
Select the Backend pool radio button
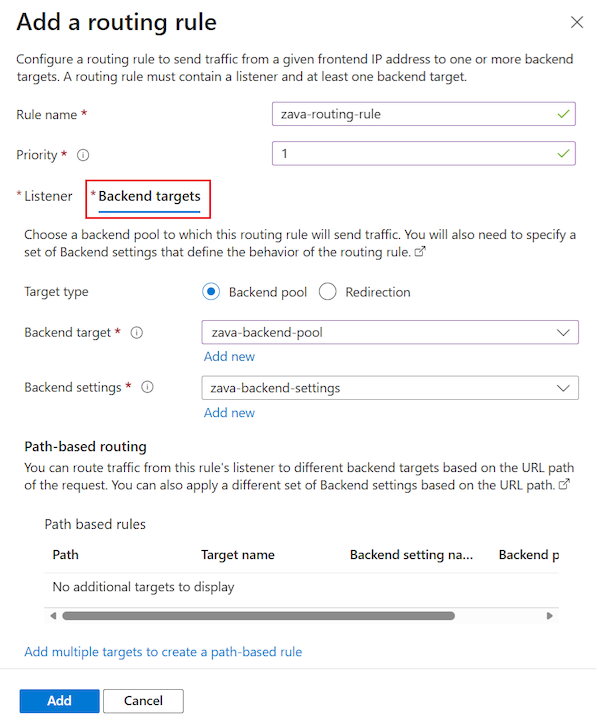click(210, 292)
